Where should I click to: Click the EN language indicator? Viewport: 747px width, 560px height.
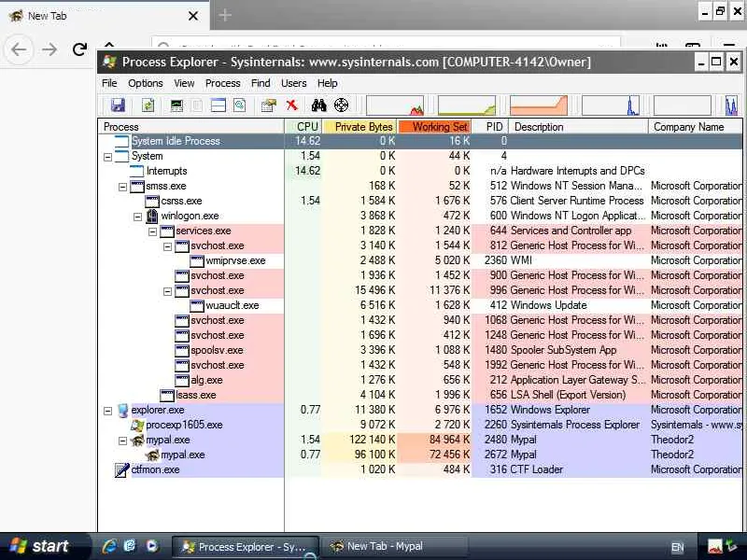[x=678, y=548]
